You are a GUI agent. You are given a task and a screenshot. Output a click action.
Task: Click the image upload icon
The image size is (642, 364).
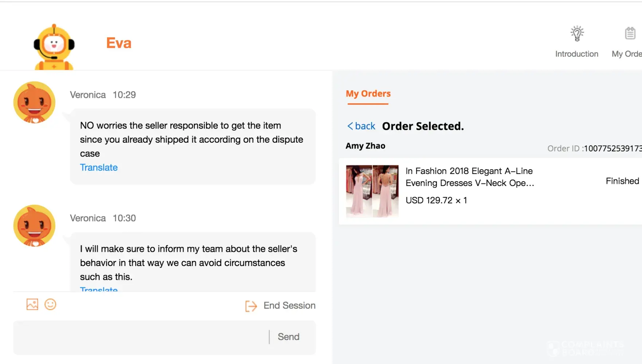32,304
